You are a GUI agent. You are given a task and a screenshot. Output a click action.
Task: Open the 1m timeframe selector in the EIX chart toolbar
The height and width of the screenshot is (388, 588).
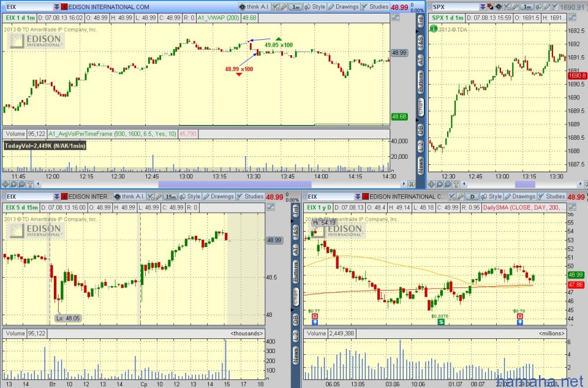(x=296, y=7)
